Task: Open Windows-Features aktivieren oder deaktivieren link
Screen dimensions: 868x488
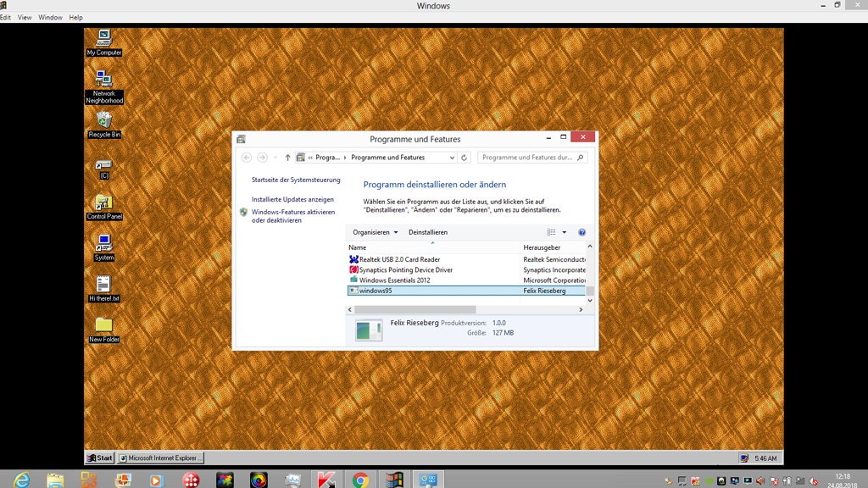Action: coord(292,216)
